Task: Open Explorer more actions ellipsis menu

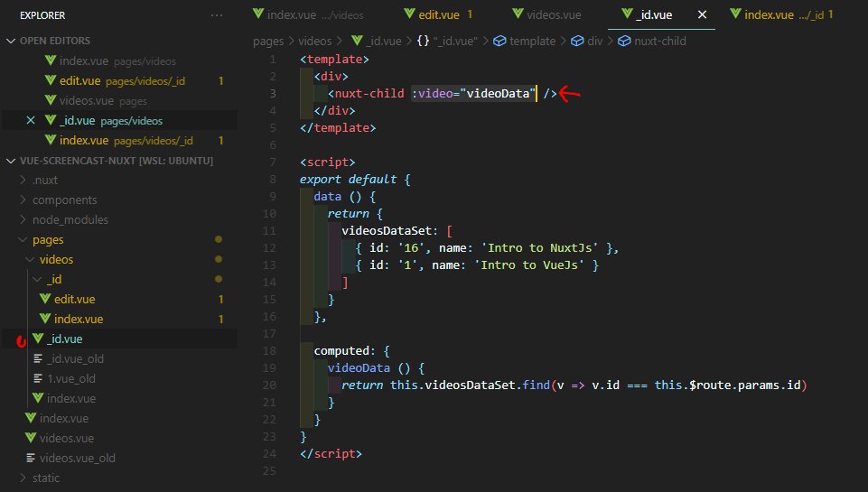Action: click(x=217, y=15)
